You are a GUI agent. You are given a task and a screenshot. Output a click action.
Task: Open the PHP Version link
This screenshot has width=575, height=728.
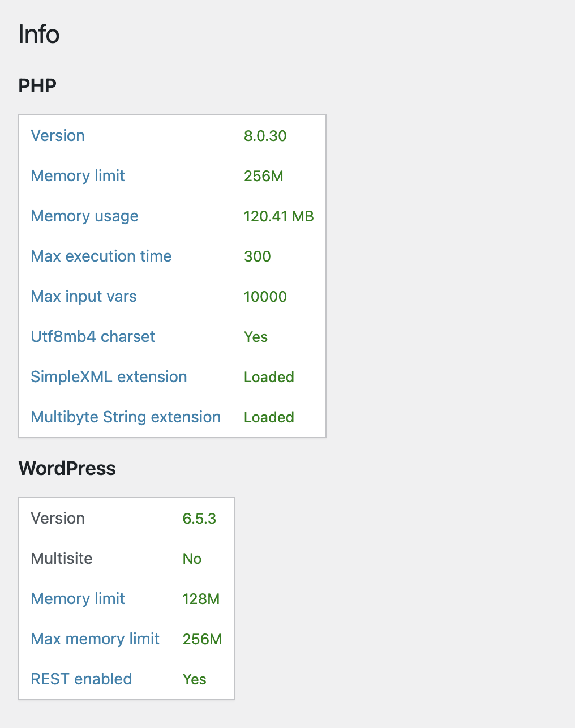pos(58,136)
